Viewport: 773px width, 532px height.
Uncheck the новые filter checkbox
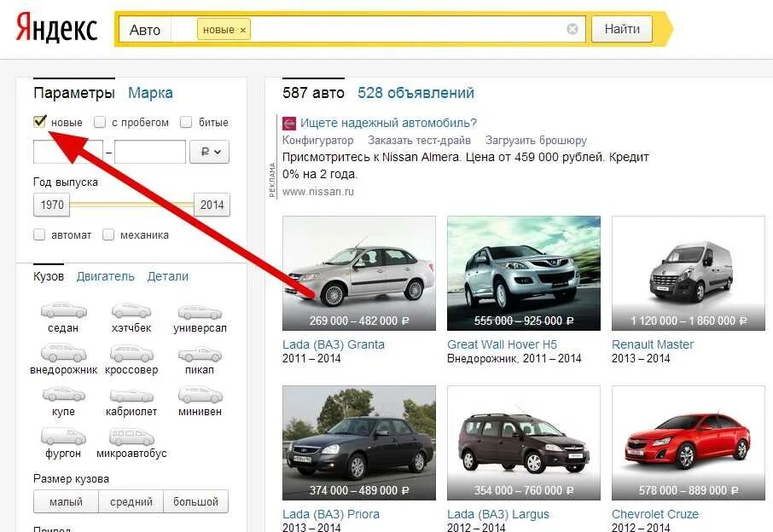coord(38,121)
